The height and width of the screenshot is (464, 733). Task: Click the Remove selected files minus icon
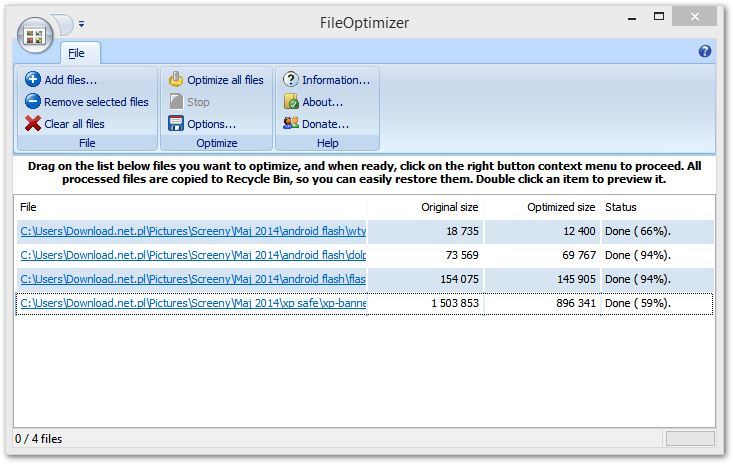tap(33, 101)
